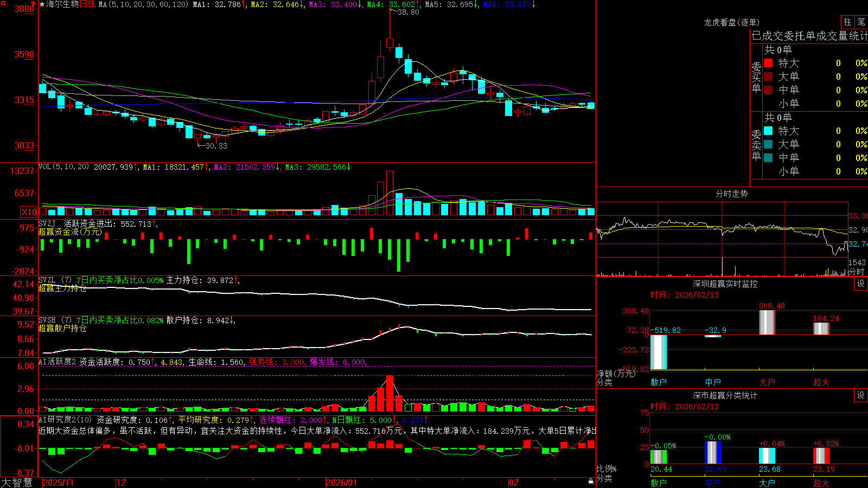Click the star icon before 海尔生物
The width and height of the screenshot is (868, 488).
(x=42, y=4)
